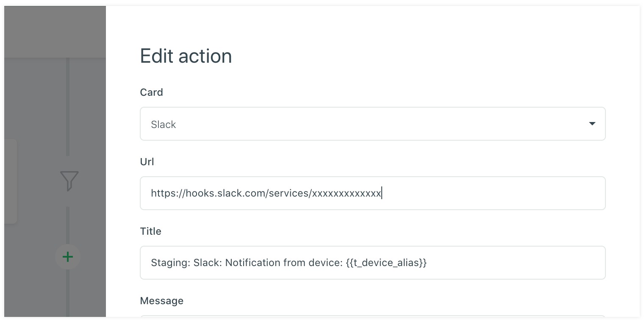
Task: Click the 'Url' field label
Action: (147, 162)
